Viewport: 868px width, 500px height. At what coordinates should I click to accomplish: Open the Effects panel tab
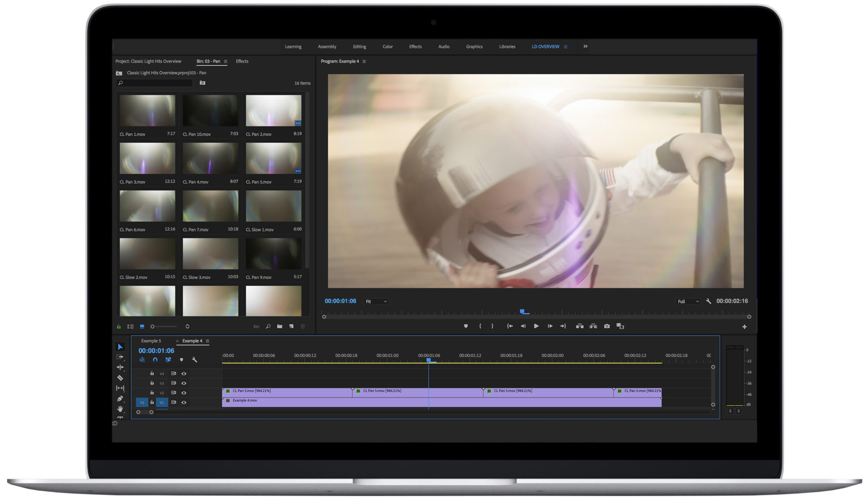pyautogui.click(x=242, y=61)
